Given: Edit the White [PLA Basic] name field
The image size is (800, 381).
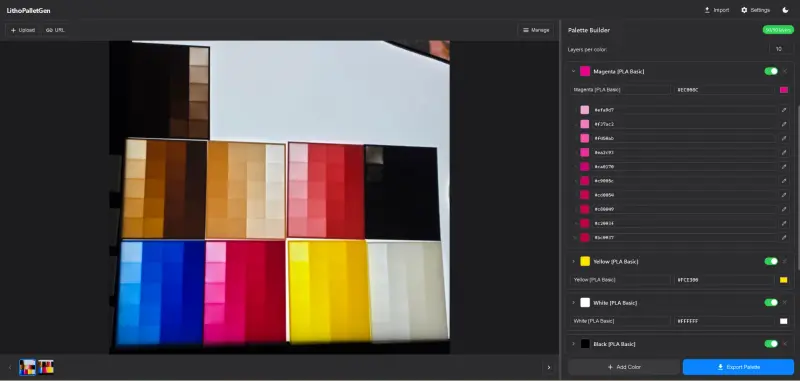Looking at the screenshot, I should (620, 321).
